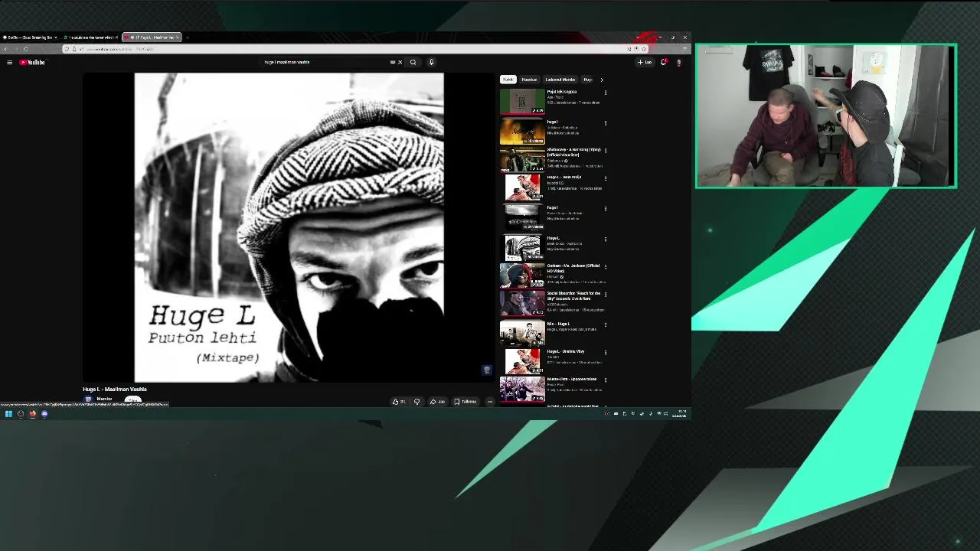Click the Tallenna save button
The width and height of the screenshot is (980, 551).
coord(465,402)
